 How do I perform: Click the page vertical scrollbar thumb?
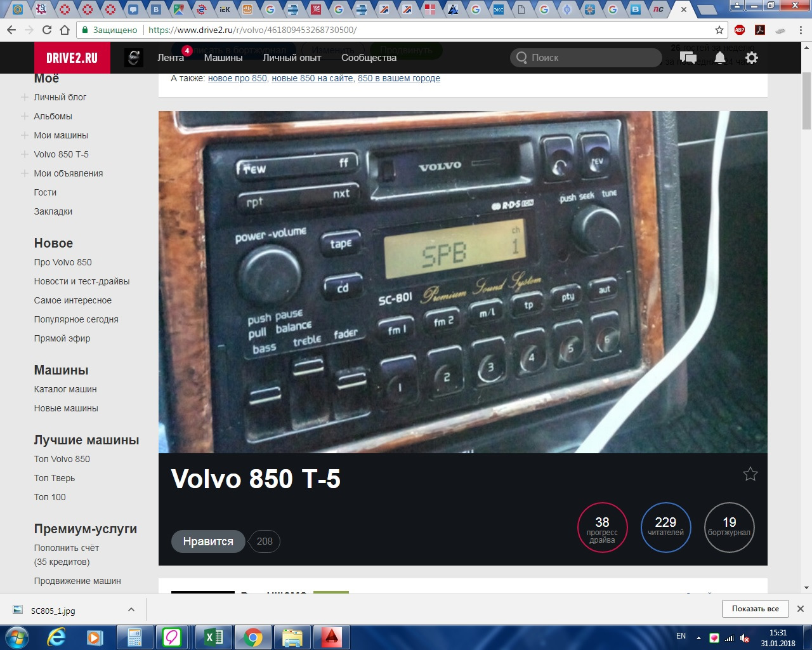(807, 100)
